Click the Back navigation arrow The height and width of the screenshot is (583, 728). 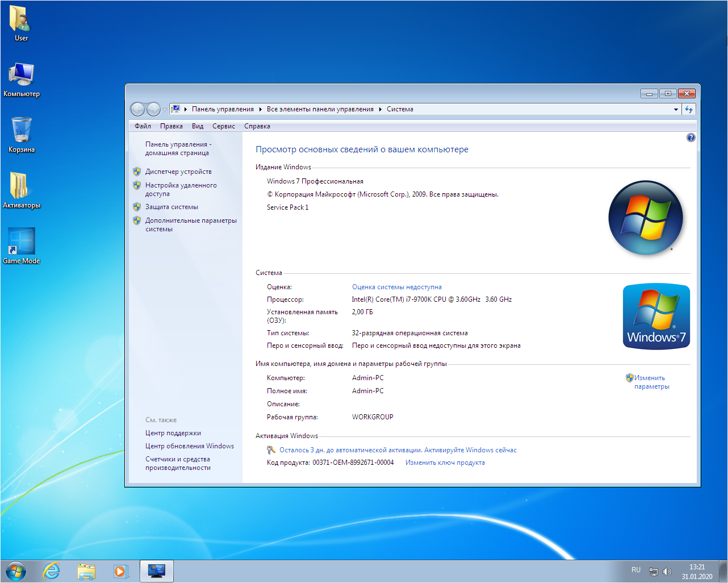click(137, 109)
